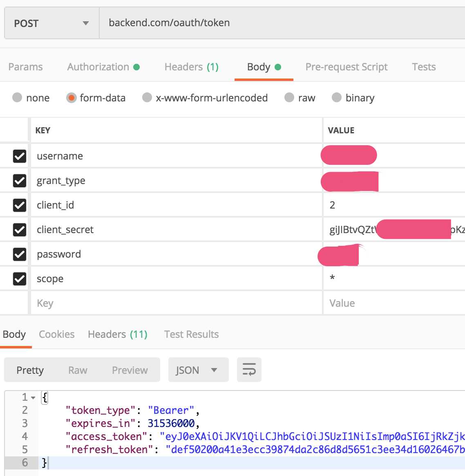Switch response view to Preview
Screen dimensions: 465x476
130,370
